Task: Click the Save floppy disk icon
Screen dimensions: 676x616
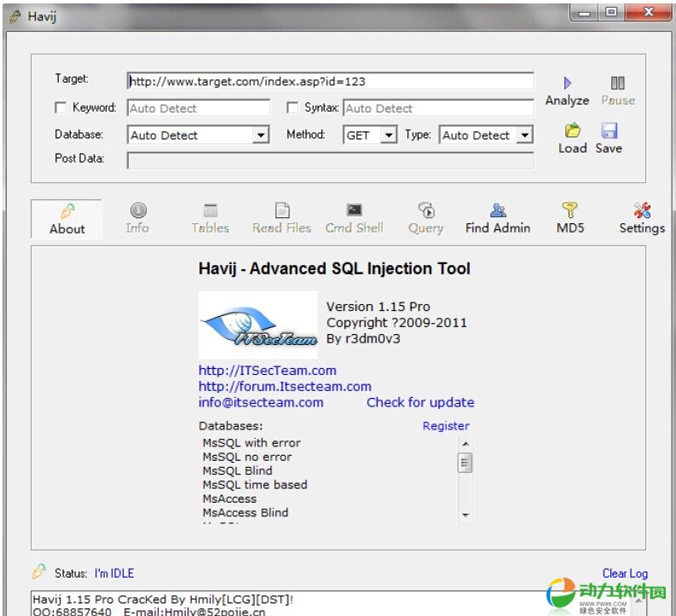Action: (x=609, y=131)
